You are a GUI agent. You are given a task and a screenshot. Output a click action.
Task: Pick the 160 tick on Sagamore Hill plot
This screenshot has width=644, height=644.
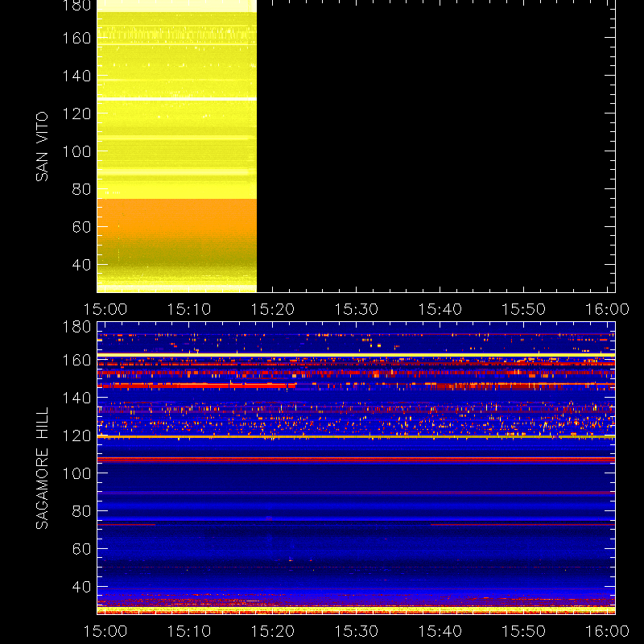tap(76, 360)
